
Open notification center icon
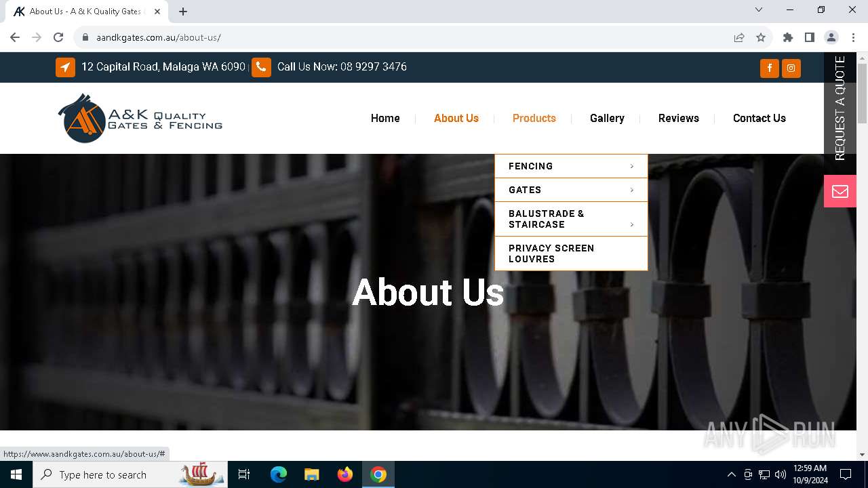pyautogui.click(x=846, y=474)
